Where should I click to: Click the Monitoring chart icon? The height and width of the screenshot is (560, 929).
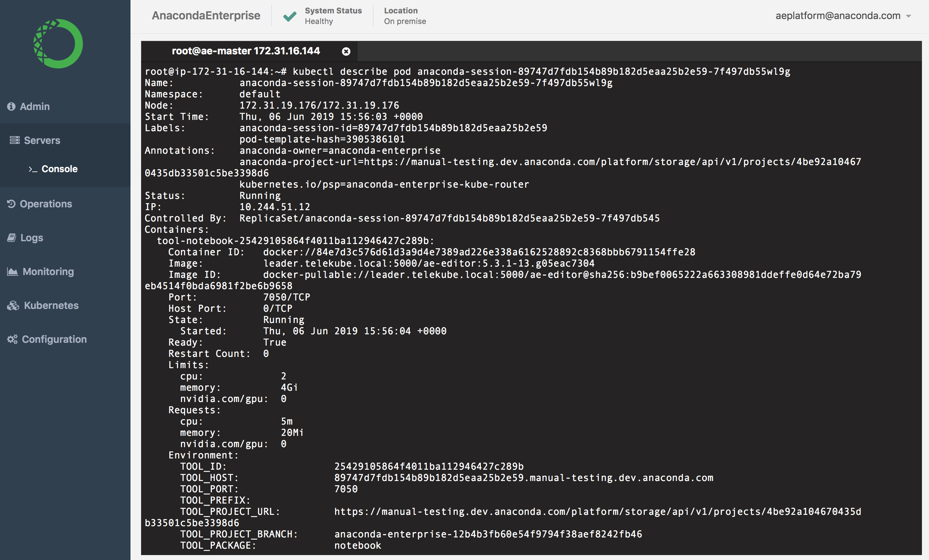(12, 272)
